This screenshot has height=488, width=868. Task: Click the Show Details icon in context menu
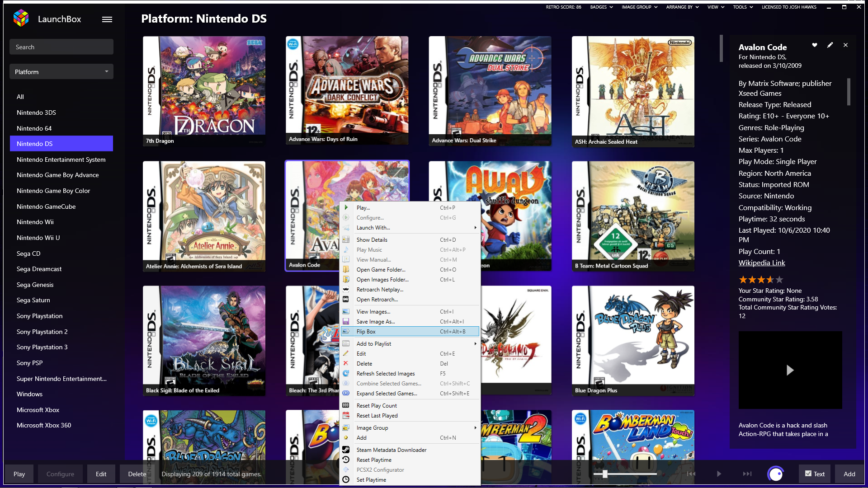pyautogui.click(x=346, y=239)
